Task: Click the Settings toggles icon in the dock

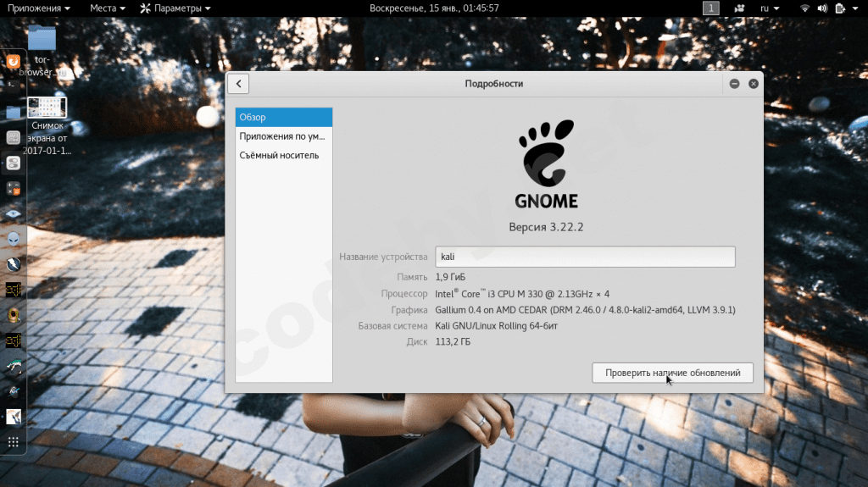Action: (14, 163)
